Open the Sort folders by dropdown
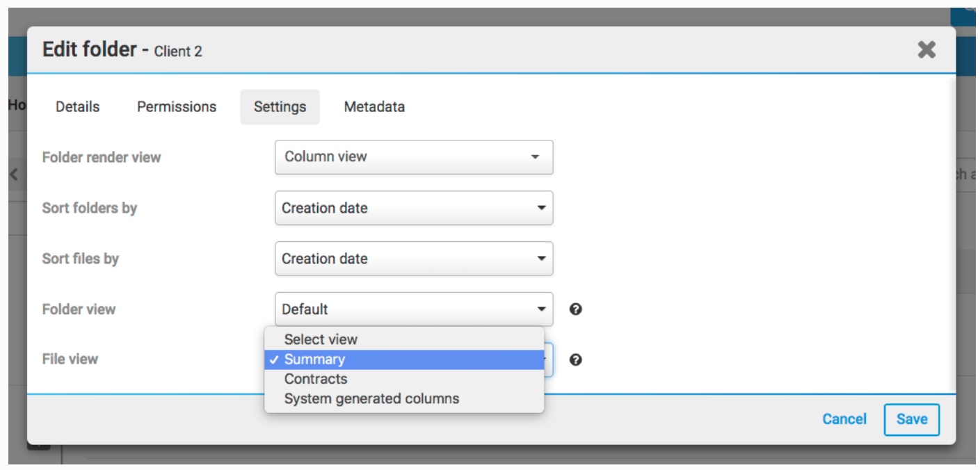 click(414, 208)
